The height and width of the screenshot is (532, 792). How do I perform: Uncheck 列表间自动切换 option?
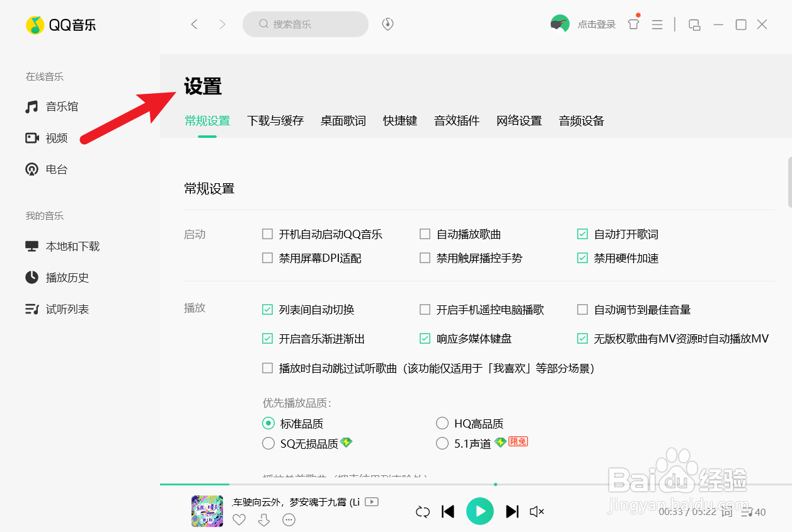click(x=267, y=309)
